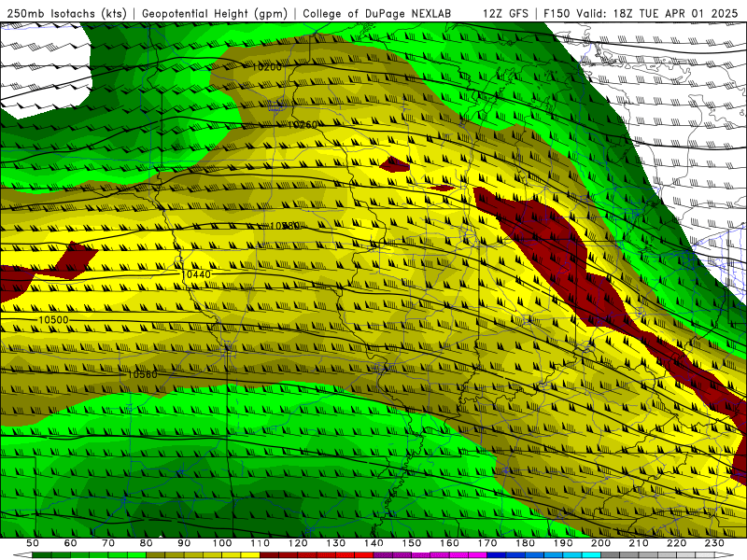Viewport: 747px width, 560px height.
Task: Click the "Geopotential Height (gpm)" header label
Action: (215, 14)
